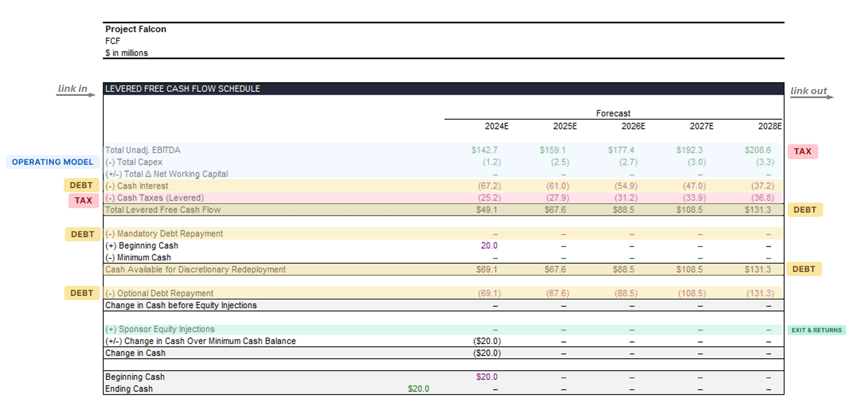Open the green EXIT & RETURNS tag
Viewport: 868px width, 409px height.
(x=816, y=330)
